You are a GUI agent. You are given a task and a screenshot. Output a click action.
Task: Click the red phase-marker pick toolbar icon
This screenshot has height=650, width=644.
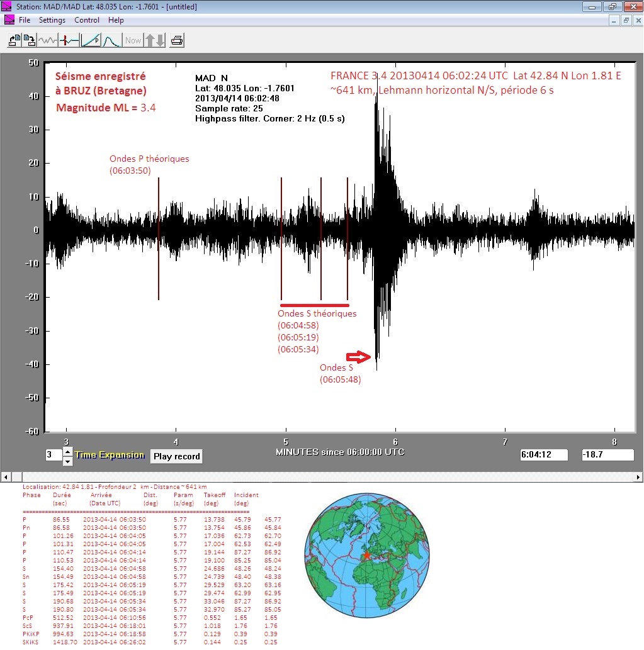point(69,40)
